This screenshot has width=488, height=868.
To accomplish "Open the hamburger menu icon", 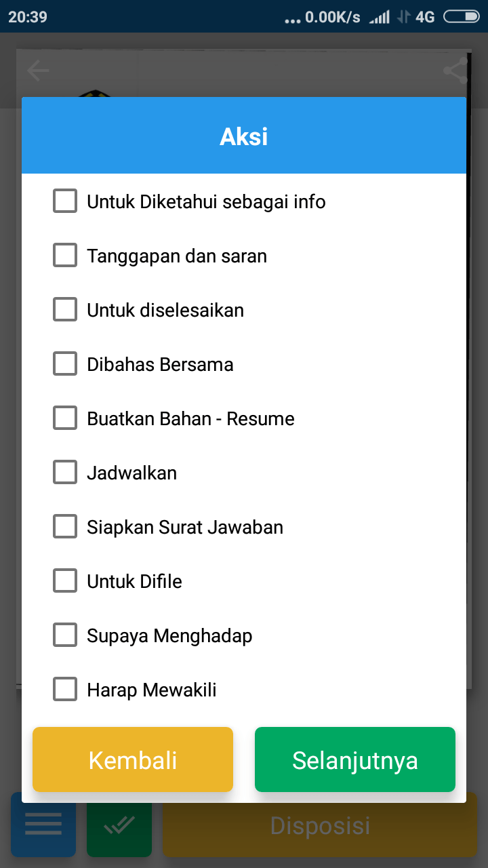I will click(x=43, y=825).
